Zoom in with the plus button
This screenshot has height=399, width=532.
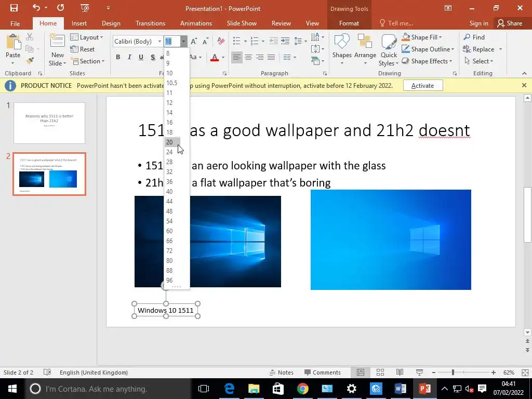(x=494, y=373)
